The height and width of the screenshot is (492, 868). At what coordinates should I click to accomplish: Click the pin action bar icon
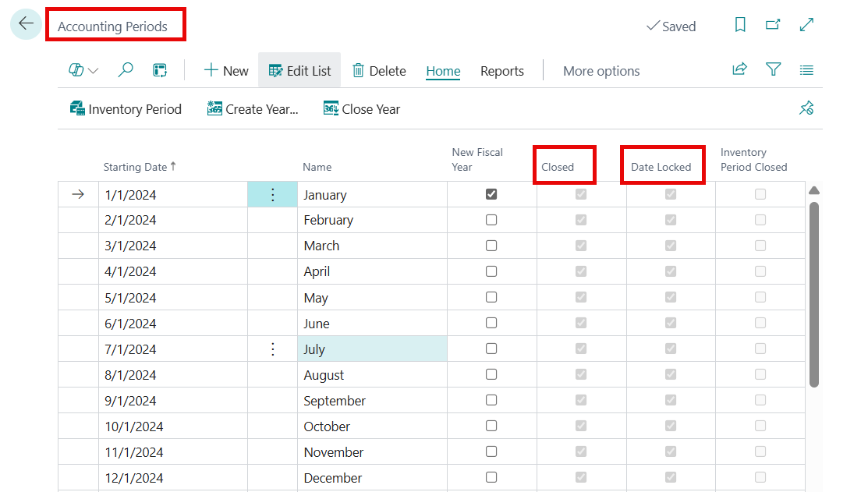click(806, 109)
